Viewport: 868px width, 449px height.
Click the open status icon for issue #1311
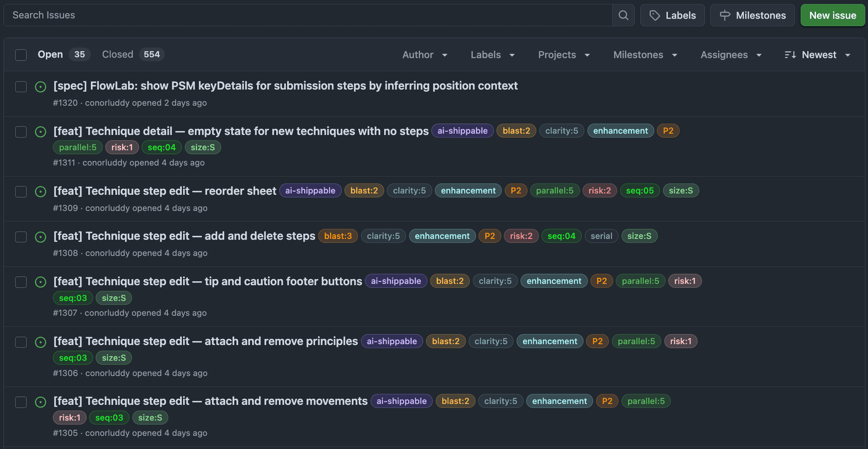41,132
